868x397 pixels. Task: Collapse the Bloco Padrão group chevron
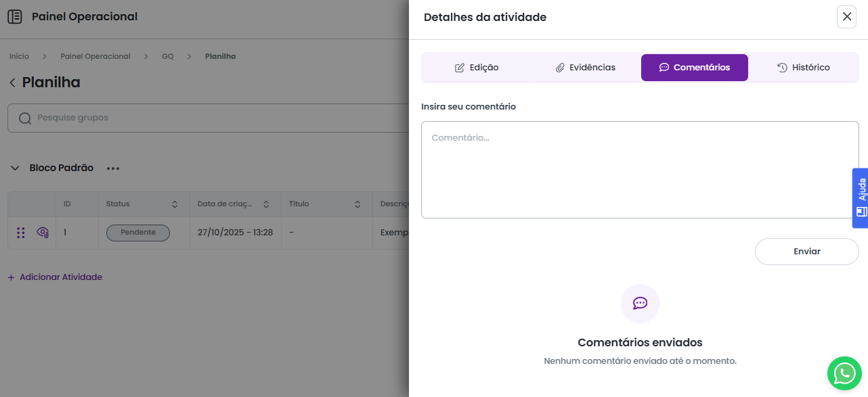(15, 168)
